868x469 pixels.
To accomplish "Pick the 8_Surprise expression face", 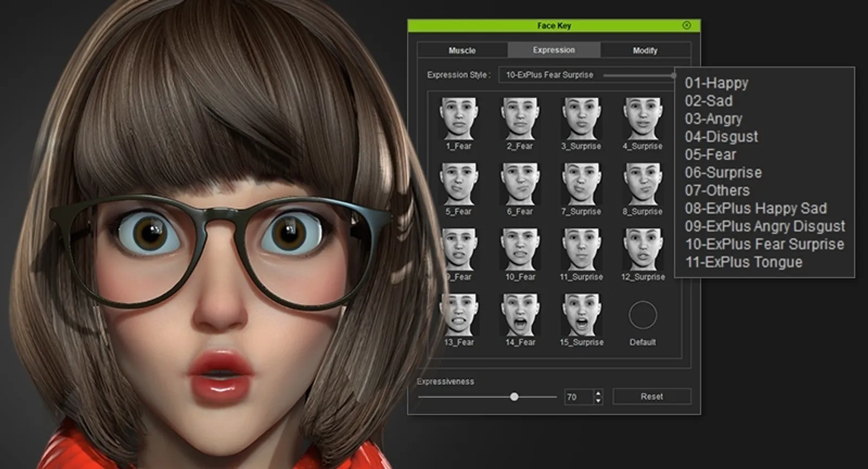I will coord(642,185).
